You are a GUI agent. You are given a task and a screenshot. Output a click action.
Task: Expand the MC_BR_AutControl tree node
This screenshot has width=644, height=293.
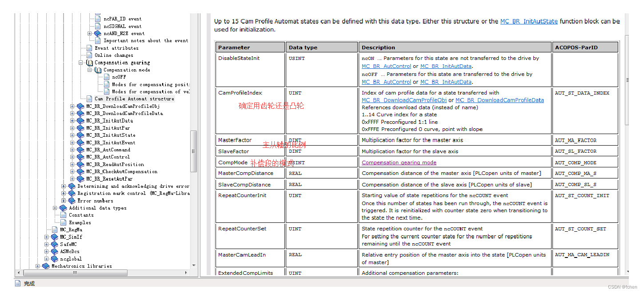tap(72, 157)
